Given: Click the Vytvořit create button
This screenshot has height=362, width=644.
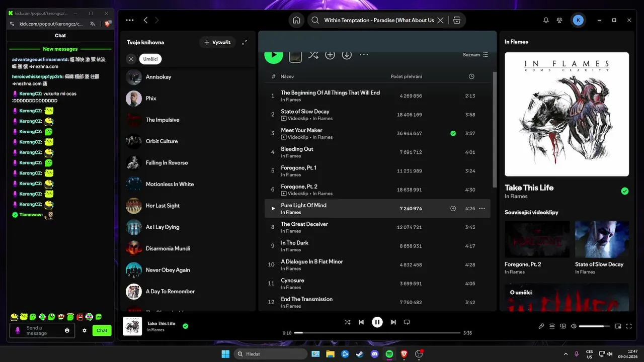Looking at the screenshot, I should coord(217,42).
